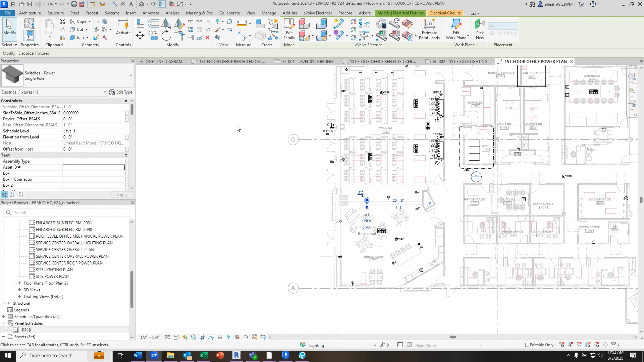Click the red Delete X icon
644x362 pixels.
[207, 38]
